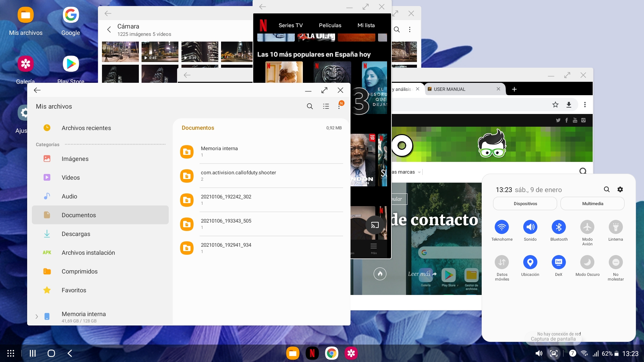The width and height of the screenshot is (644, 362).
Task: Expand the marcas dropdown on webpage
Action: click(419, 172)
